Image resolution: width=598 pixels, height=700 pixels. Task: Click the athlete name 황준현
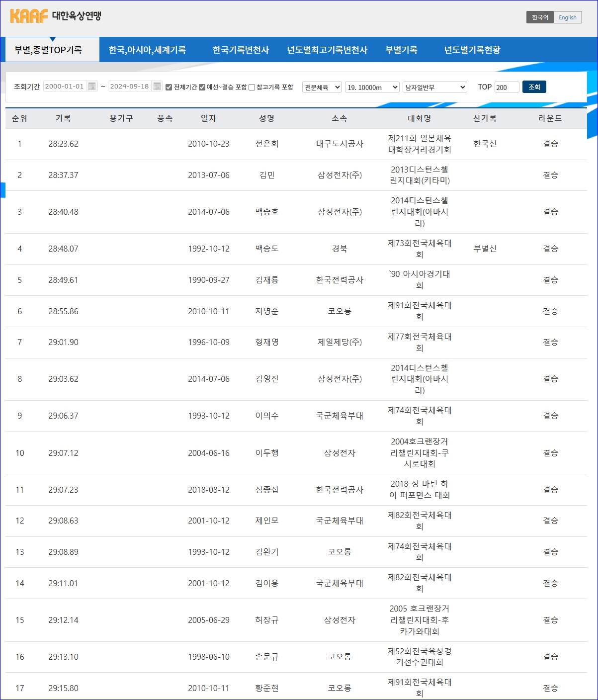[267, 689]
